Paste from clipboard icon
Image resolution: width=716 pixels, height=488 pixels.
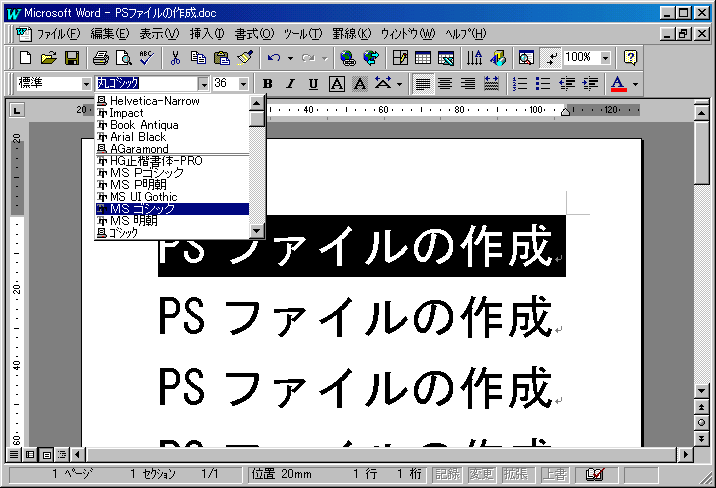tap(221, 58)
